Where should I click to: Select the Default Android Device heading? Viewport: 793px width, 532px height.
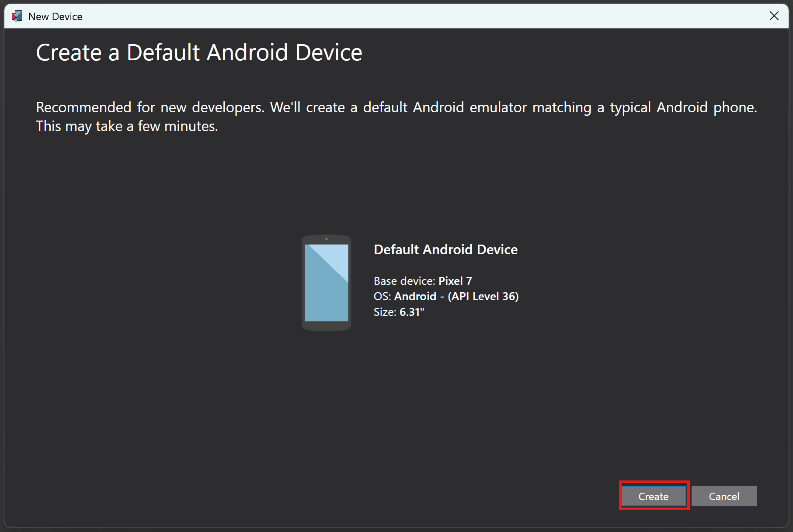point(445,249)
